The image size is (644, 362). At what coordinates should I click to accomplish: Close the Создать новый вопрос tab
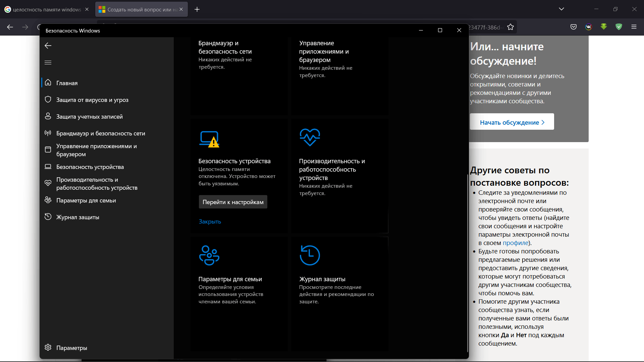pyautogui.click(x=181, y=9)
